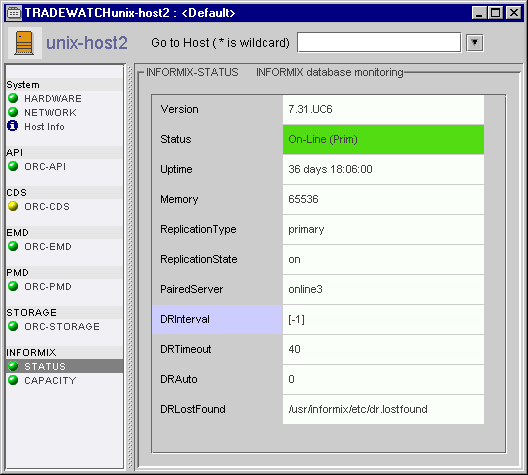Open the Host Info entry

44,127
